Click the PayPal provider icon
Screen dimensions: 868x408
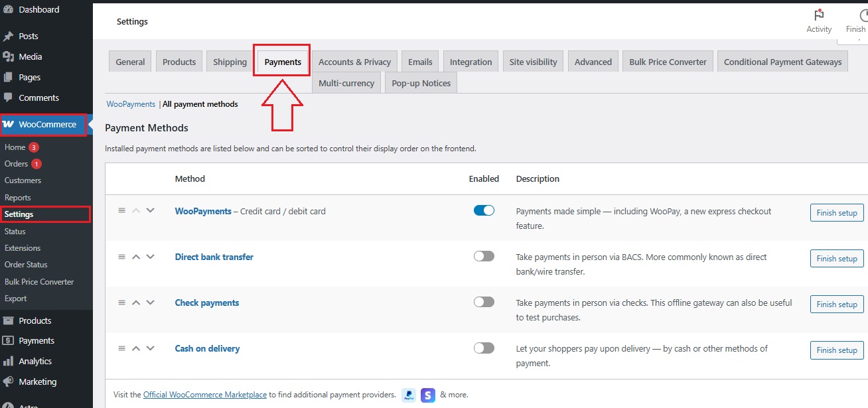coord(409,395)
